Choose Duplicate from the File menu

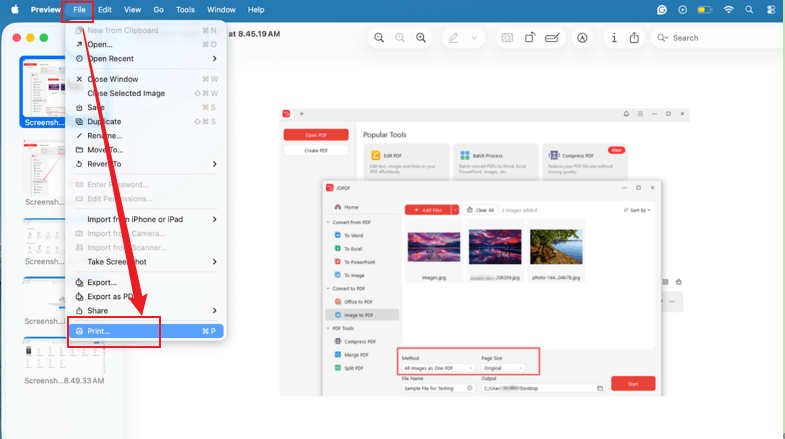pyautogui.click(x=146, y=122)
